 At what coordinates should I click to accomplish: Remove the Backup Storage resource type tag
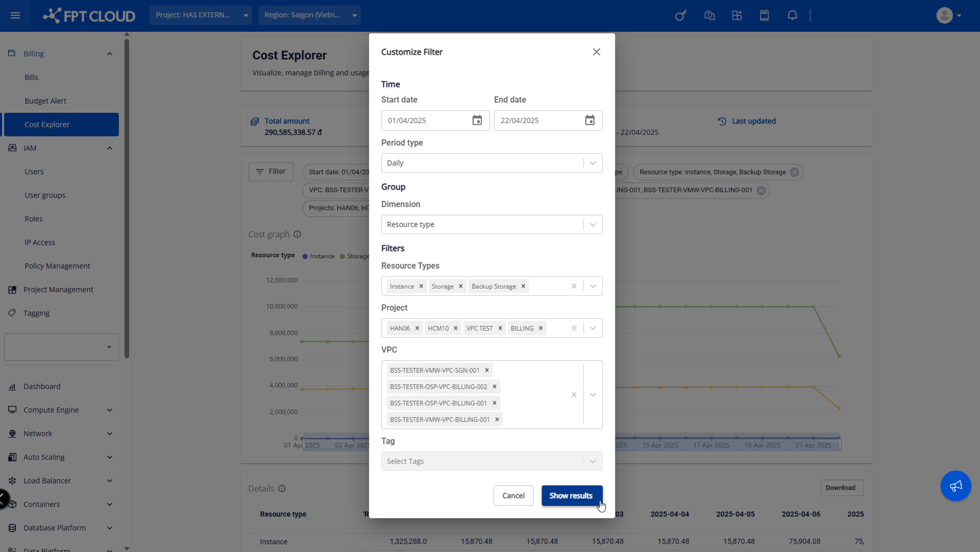click(523, 286)
